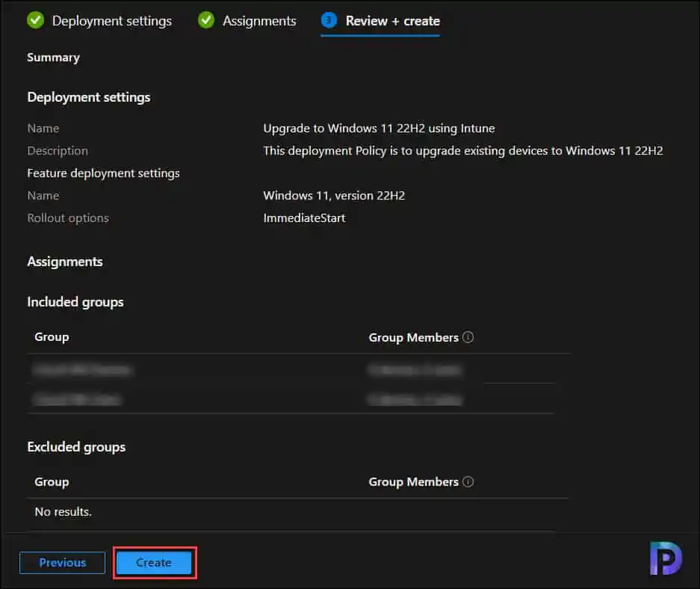Click the step 3 circle icon
Image resolution: width=700 pixels, height=589 pixels.
coord(329,20)
